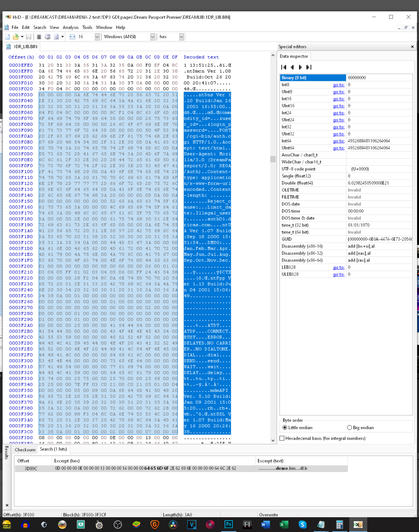The height and width of the screenshot is (532, 419).
Task: Go to last byte in Data inspector
Action: pyautogui.click(x=309, y=67)
